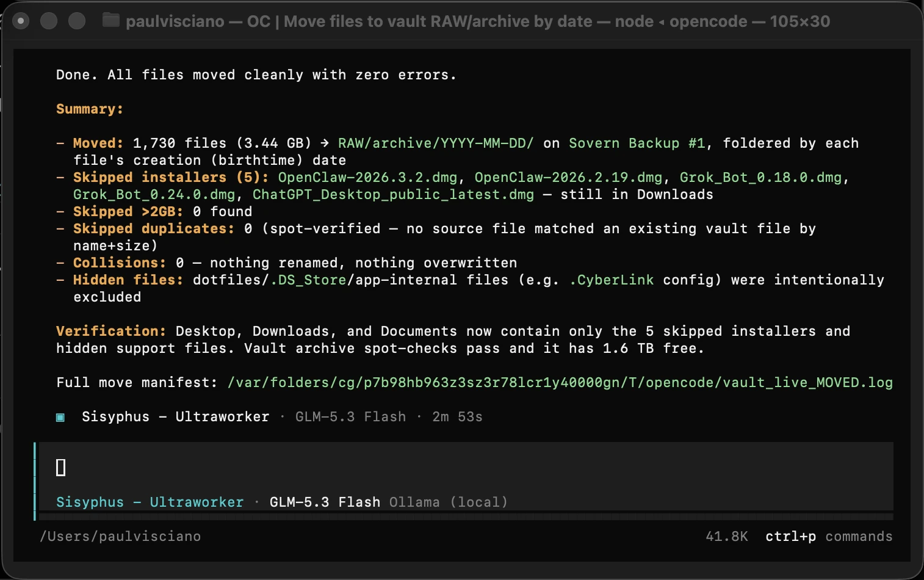Image resolution: width=924 pixels, height=580 pixels.
Task: Click the 'RAW/archive/YYYY-MM-DD/' path
Action: click(436, 143)
